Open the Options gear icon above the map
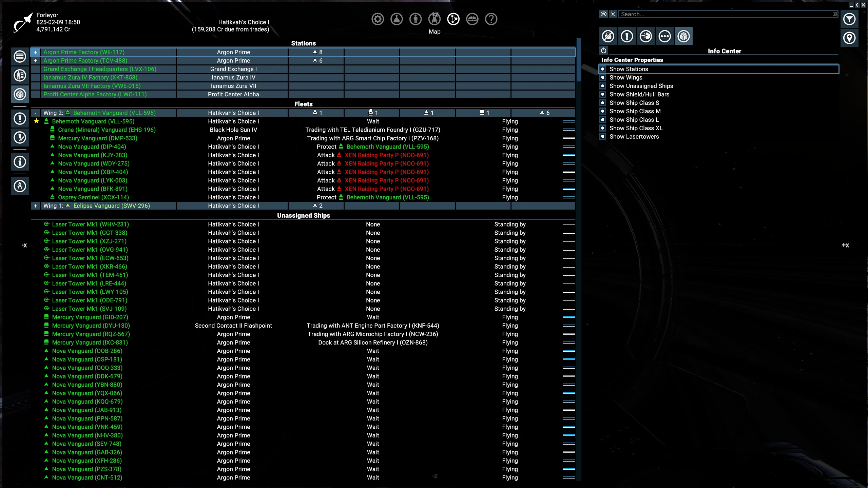868x488 pixels. click(x=377, y=19)
